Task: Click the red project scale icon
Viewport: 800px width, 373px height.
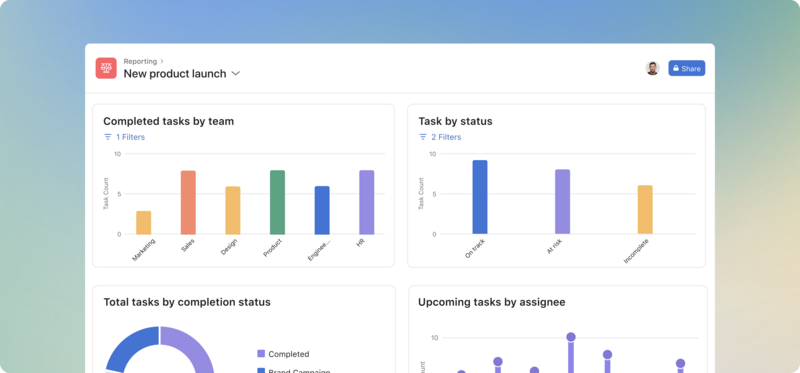Action: click(x=106, y=68)
